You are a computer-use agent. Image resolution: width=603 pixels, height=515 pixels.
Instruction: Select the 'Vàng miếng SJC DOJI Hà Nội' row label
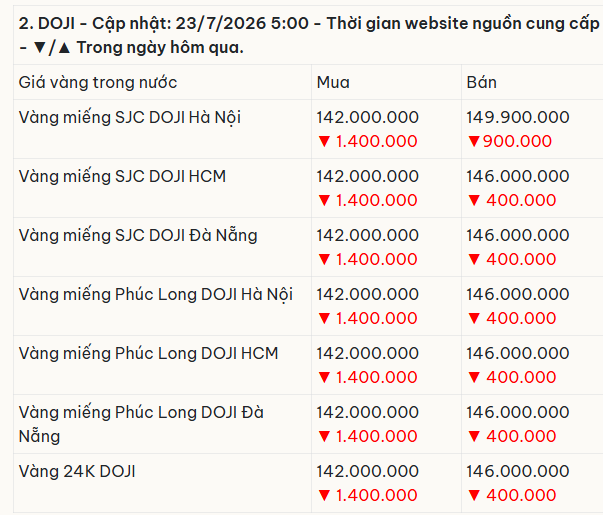(130, 117)
